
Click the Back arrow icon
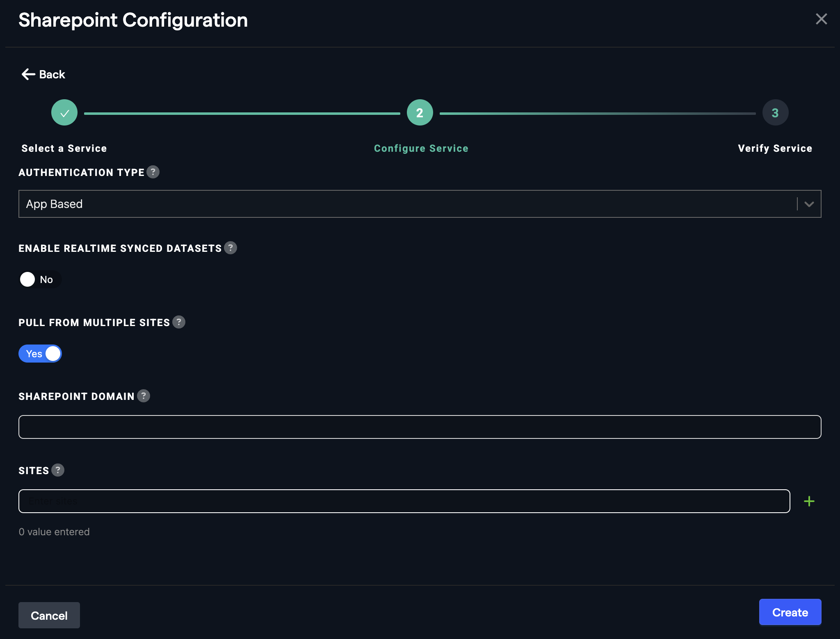tap(28, 74)
